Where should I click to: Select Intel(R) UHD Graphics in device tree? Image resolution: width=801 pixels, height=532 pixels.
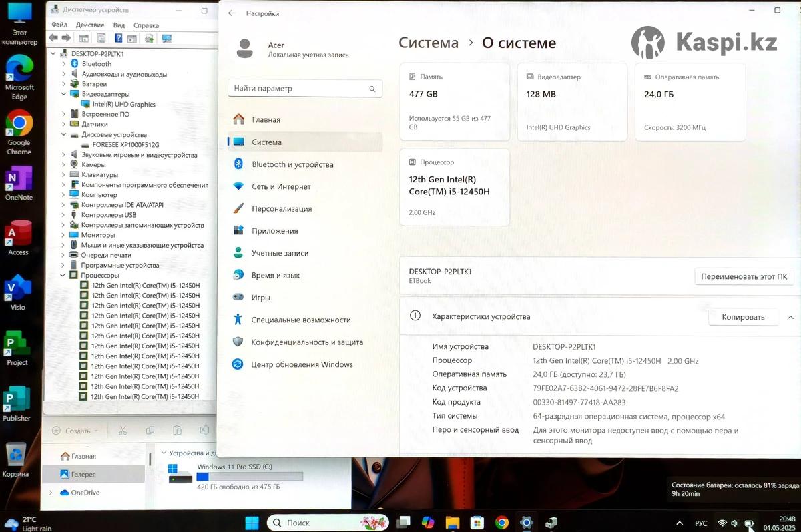click(123, 104)
